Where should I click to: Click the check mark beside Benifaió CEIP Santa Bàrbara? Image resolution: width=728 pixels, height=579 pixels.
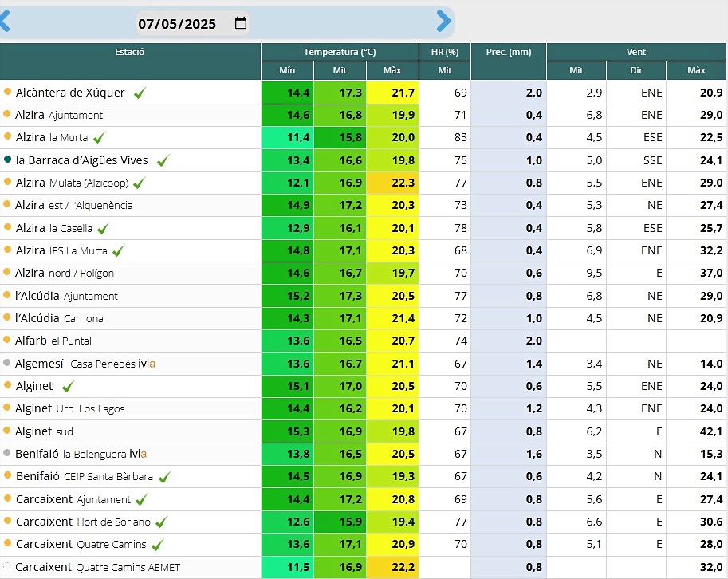click(165, 477)
